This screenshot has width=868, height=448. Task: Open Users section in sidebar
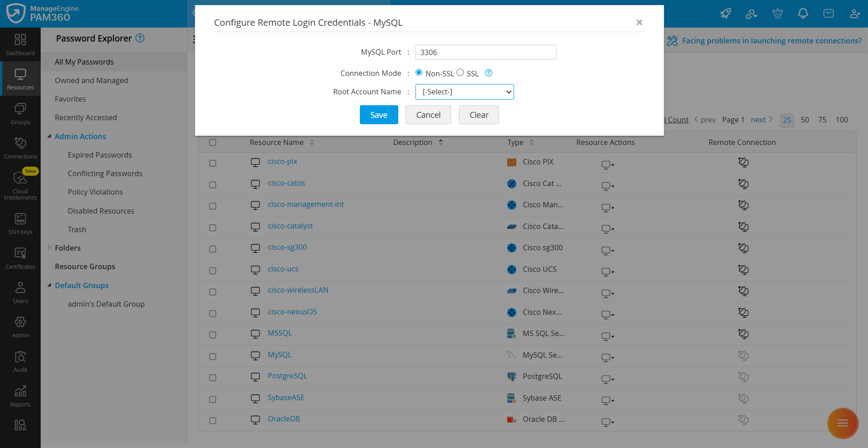(20, 293)
